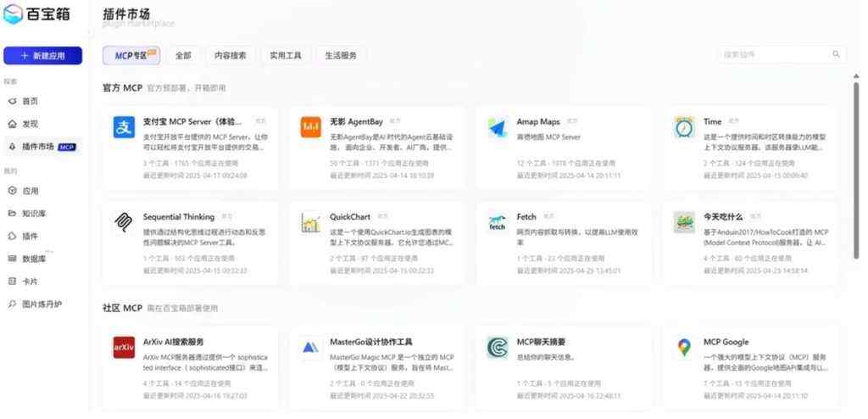Switch to the 生活服务 tab
868x419 pixels.
coord(341,55)
